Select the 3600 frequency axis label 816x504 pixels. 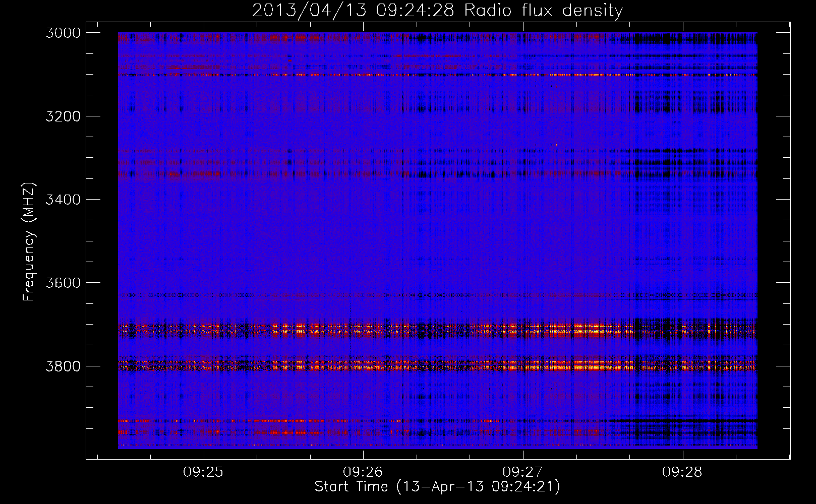coord(63,283)
